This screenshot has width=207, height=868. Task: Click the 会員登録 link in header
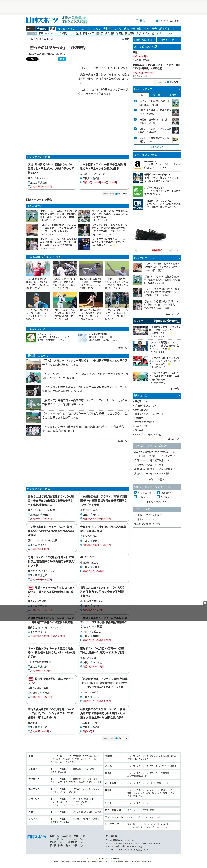point(175,20)
